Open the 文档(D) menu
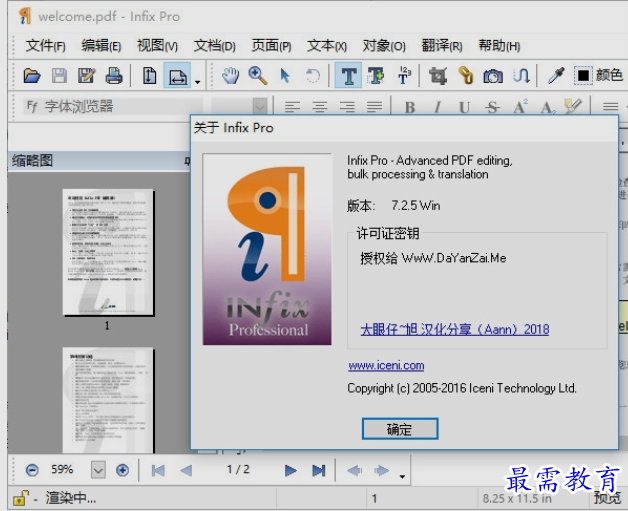This screenshot has width=628, height=511. click(x=215, y=46)
